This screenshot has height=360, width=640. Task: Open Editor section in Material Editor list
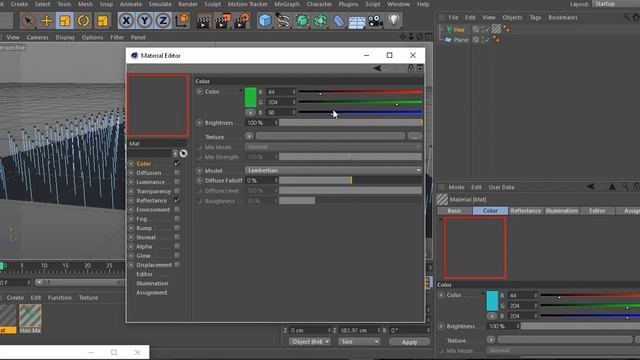(x=144, y=274)
